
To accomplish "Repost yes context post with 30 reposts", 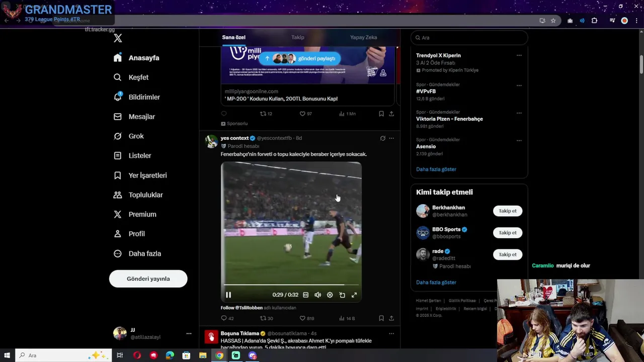I will pyautogui.click(x=266, y=318).
